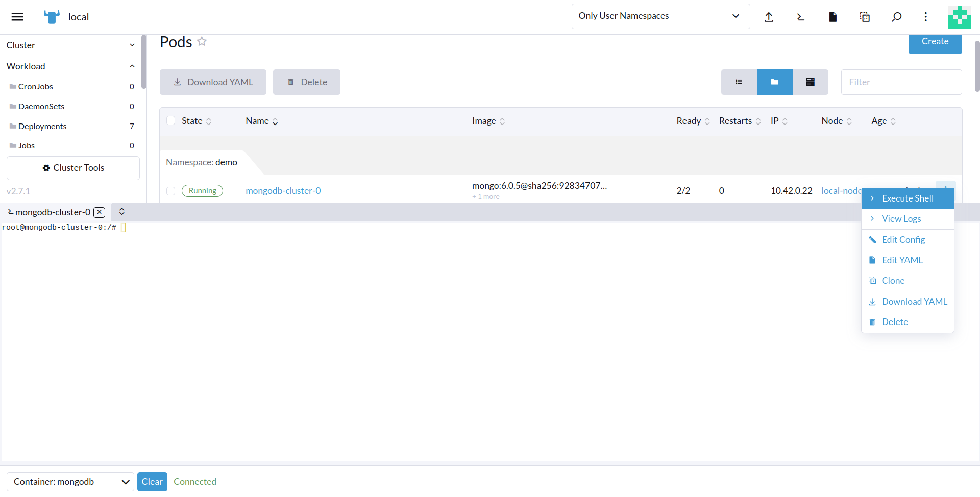The width and height of the screenshot is (980, 497).
Task: Clear the terminal output
Action: tap(152, 481)
